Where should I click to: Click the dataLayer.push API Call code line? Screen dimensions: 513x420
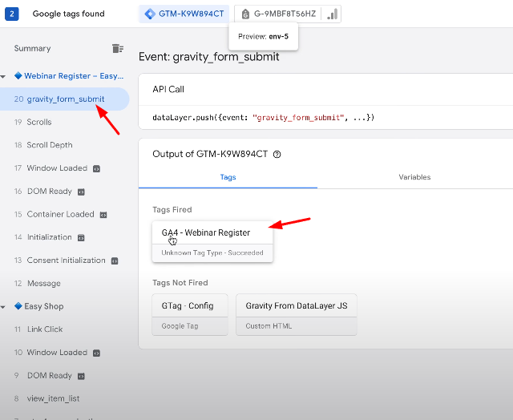[x=264, y=118]
